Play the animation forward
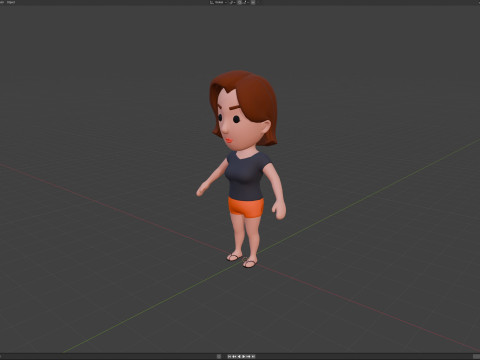 (x=244, y=356)
